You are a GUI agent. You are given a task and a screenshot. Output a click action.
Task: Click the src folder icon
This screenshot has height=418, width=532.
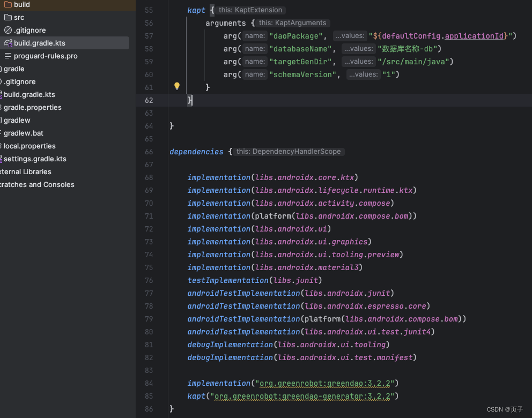click(x=8, y=17)
